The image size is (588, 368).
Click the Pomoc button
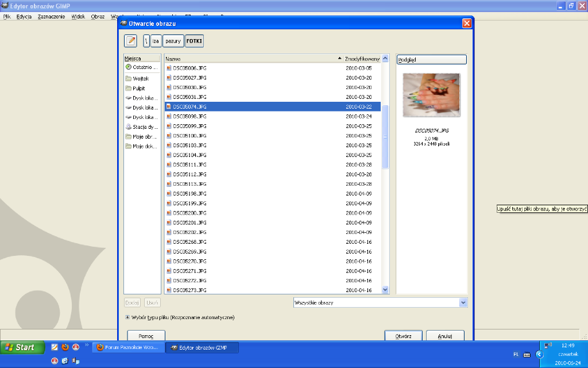click(x=146, y=336)
